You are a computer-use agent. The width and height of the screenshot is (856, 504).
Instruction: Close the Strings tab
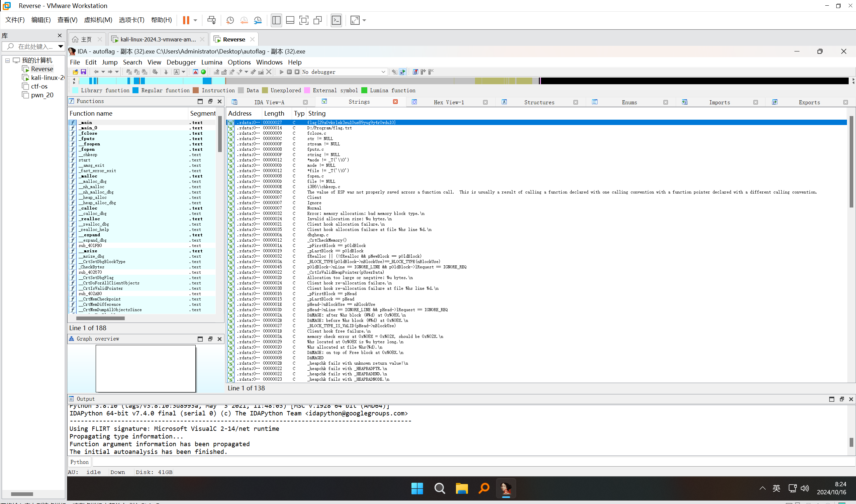pyautogui.click(x=395, y=102)
